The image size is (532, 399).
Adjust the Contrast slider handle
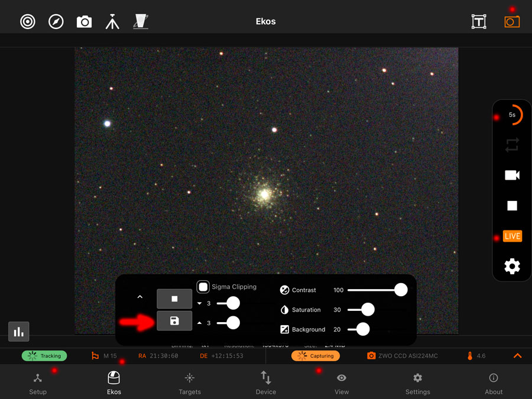pos(401,290)
